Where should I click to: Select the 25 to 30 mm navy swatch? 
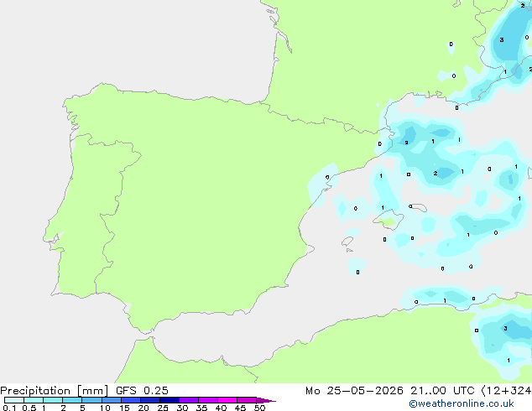pos(170,400)
